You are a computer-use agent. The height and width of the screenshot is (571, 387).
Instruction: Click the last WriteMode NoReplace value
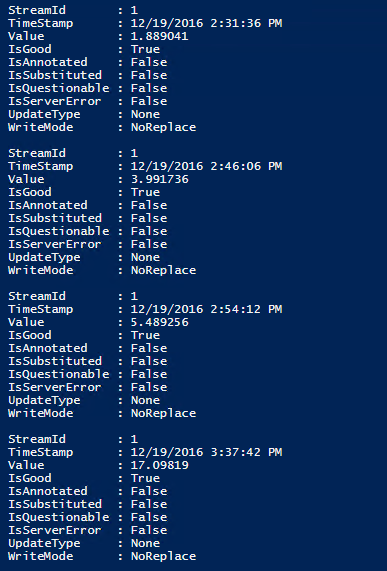[163, 556]
